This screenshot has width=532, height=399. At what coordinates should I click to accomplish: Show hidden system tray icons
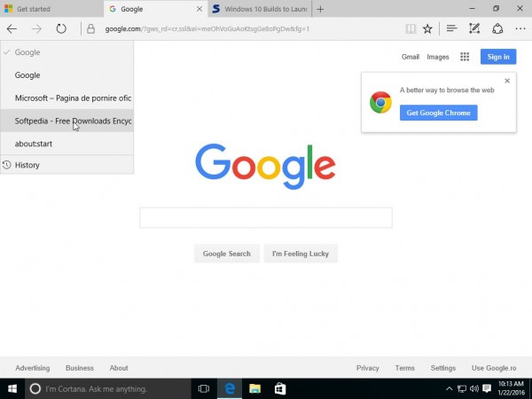click(x=449, y=389)
